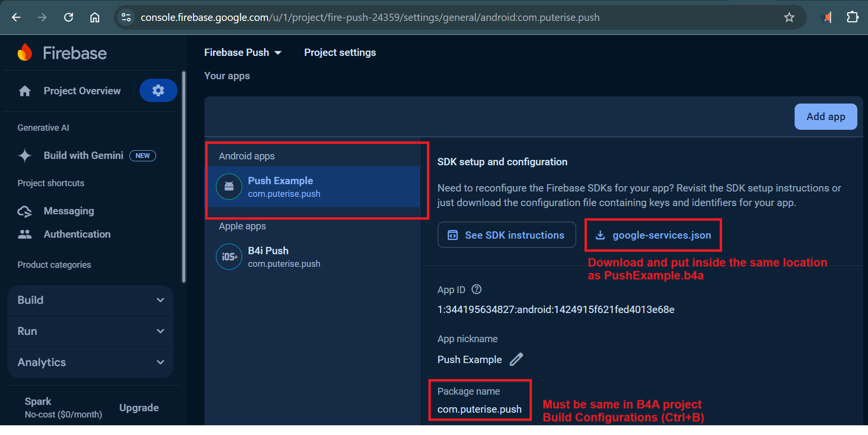The height and width of the screenshot is (435, 868).
Task: View site information icon in address bar
Action: (126, 17)
